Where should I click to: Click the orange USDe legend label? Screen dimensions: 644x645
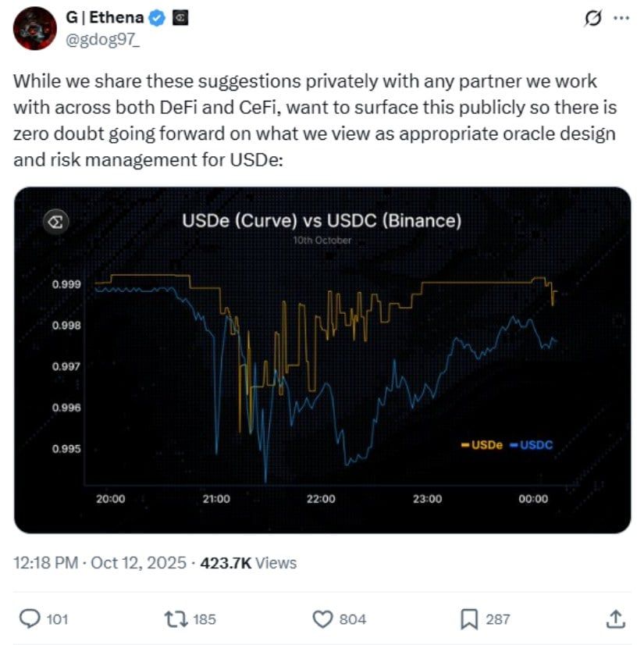486,445
